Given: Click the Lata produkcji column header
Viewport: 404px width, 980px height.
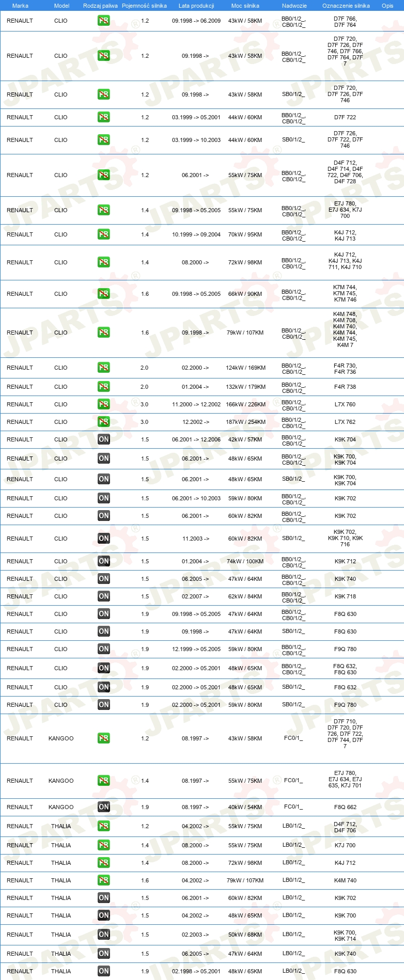Looking at the screenshot, I should point(196,6).
